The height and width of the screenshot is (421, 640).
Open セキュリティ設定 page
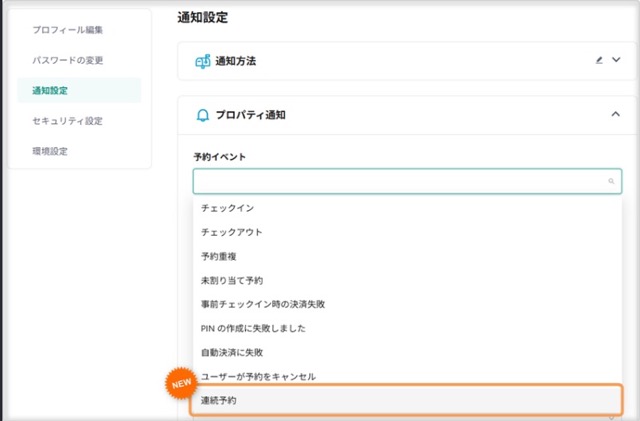click(x=67, y=121)
